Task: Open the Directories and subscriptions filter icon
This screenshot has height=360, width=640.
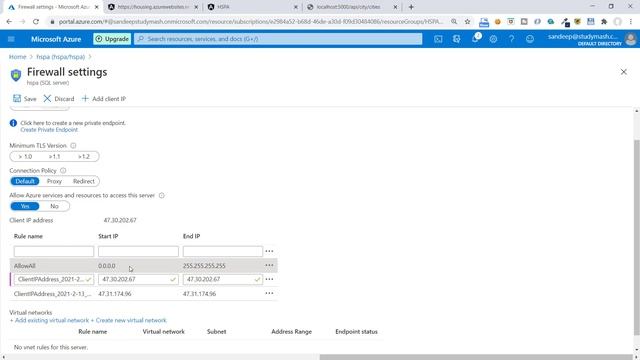Action: (x=456, y=39)
